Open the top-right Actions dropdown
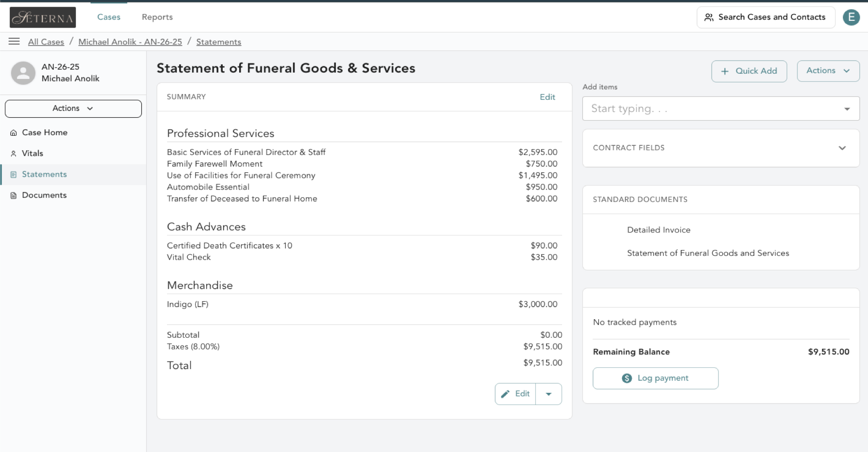This screenshot has height=452, width=868. pyautogui.click(x=828, y=71)
